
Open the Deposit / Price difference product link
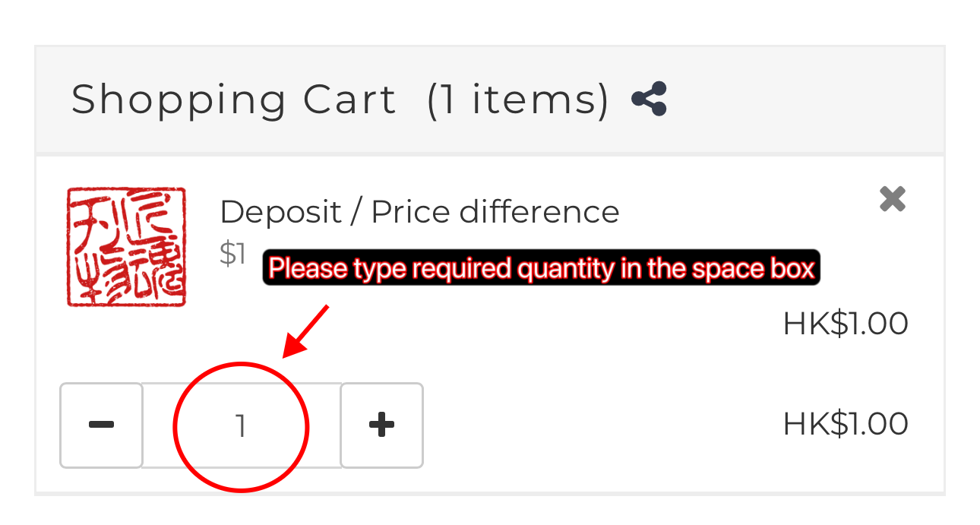419,212
